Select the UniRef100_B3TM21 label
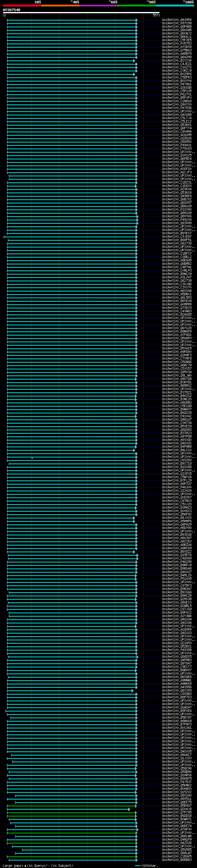 coord(177,393)
